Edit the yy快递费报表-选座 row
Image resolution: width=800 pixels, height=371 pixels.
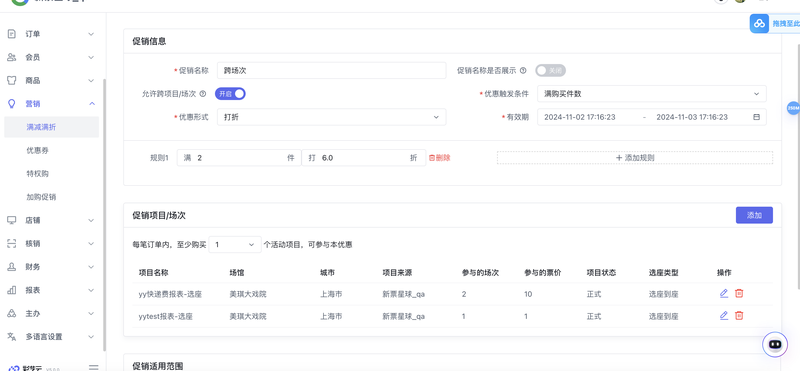(x=723, y=293)
